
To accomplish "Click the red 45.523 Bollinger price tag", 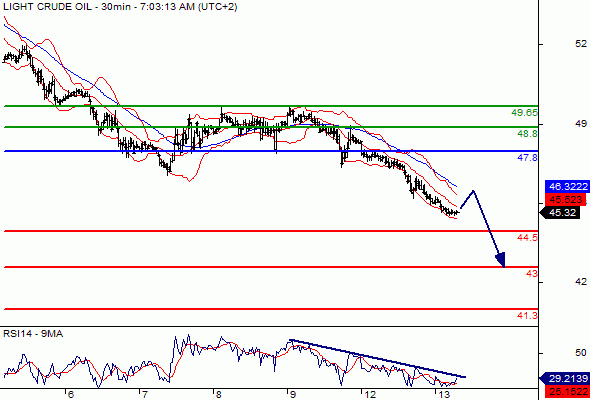I will click(x=566, y=199).
